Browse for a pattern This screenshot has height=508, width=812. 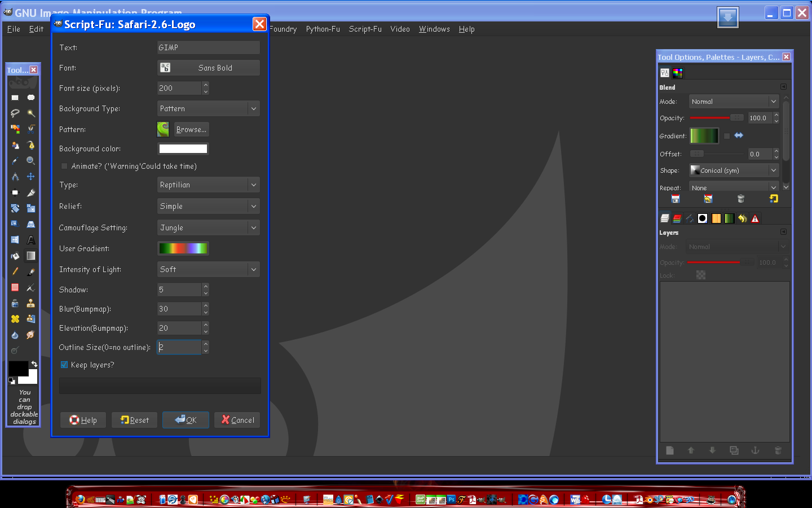click(x=191, y=129)
